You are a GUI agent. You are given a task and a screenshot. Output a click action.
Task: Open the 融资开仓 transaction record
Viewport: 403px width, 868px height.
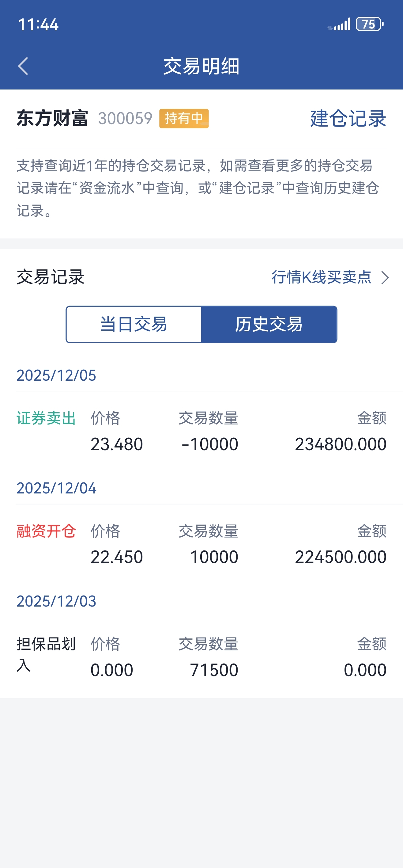click(x=46, y=531)
